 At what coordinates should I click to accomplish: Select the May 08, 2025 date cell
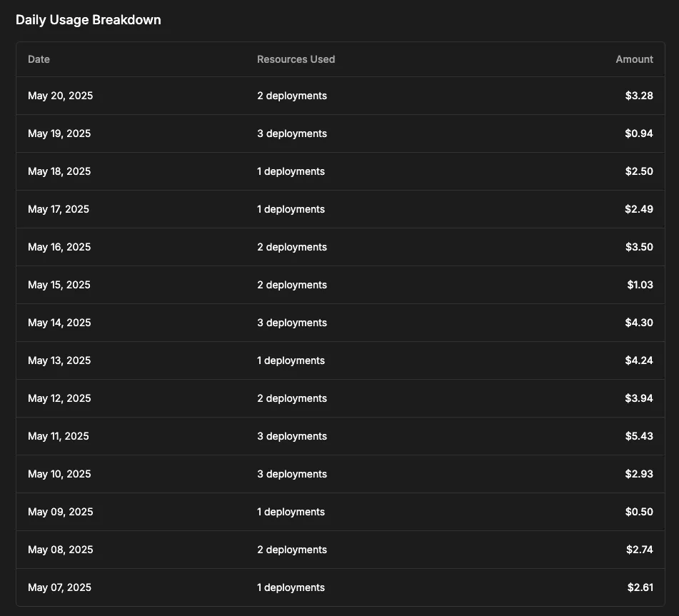coord(60,550)
